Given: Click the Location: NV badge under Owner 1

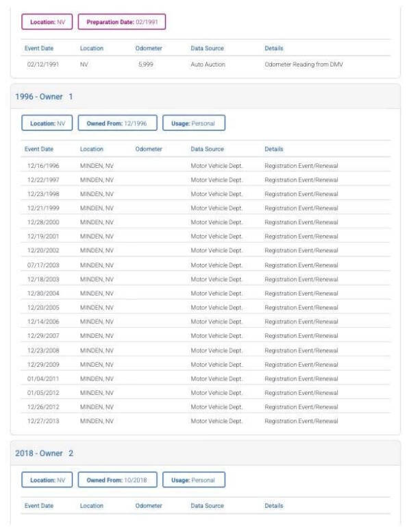Looking at the screenshot, I should [x=47, y=123].
